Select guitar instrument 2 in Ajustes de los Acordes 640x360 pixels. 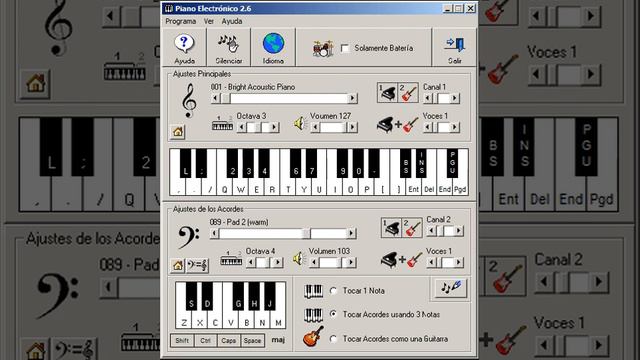coord(411,227)
